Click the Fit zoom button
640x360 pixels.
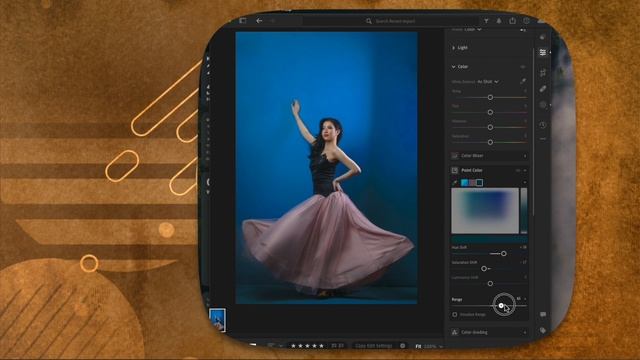coord(418,346)
